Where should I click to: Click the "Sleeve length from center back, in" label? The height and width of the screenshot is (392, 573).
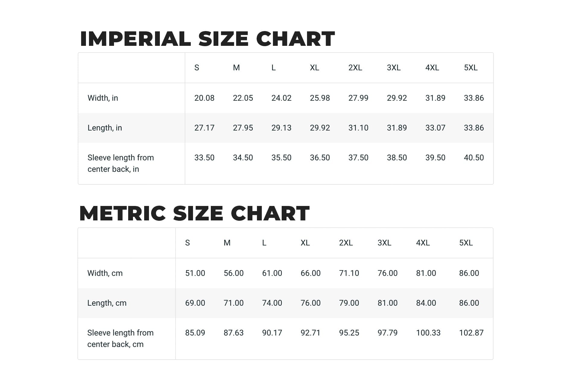point(120,163)
